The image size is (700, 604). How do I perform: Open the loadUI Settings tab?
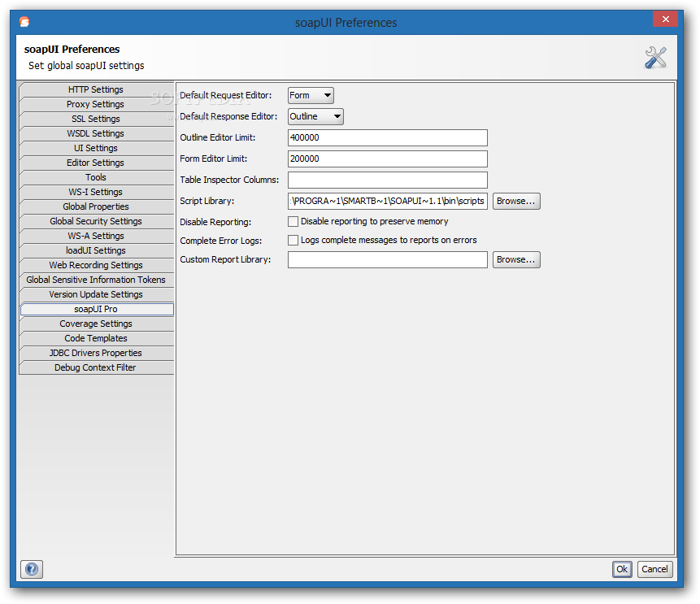pyautogui.click(x=96, y=251)
